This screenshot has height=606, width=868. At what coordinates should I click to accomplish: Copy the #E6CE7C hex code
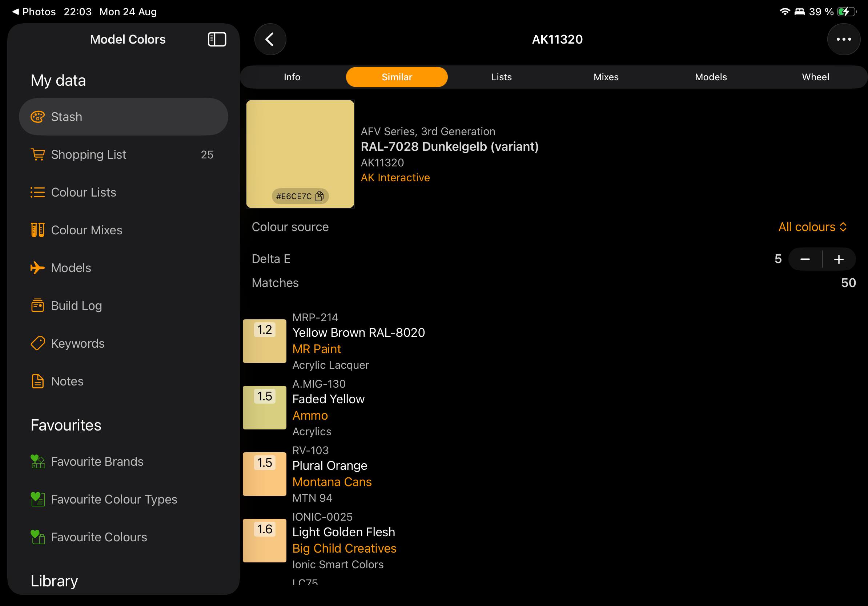tap(300, 196)
